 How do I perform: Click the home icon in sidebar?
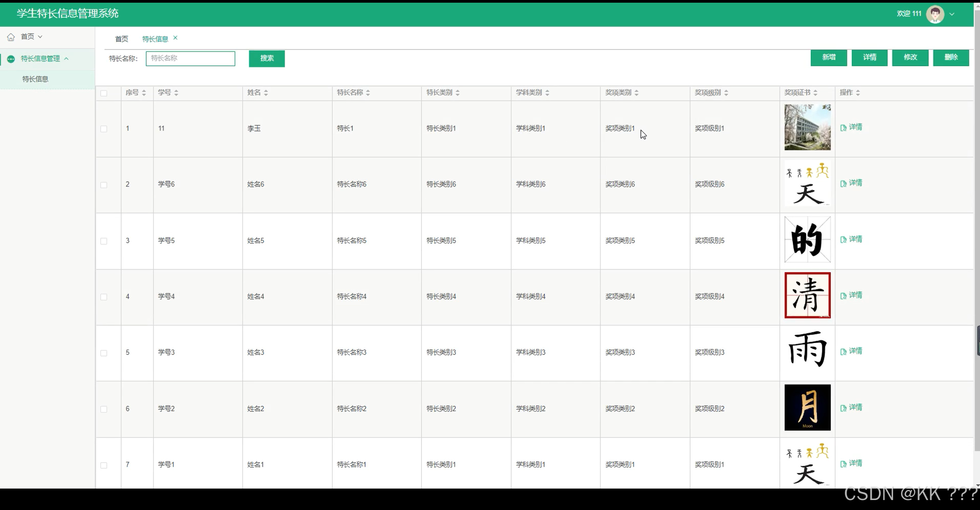click(x=11, y=37)
